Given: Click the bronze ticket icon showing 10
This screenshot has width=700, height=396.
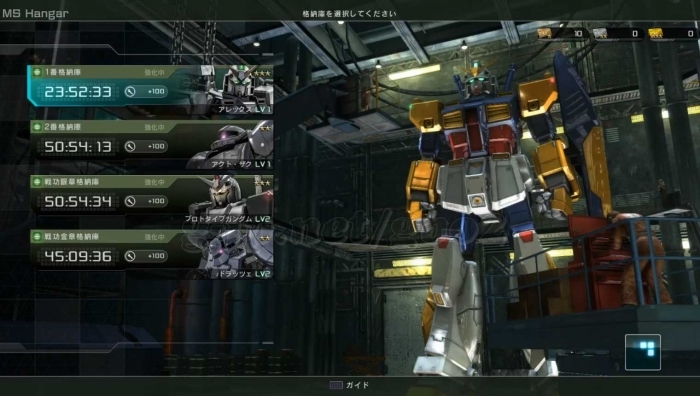Looking at the screenshot, I should [544, 33].
